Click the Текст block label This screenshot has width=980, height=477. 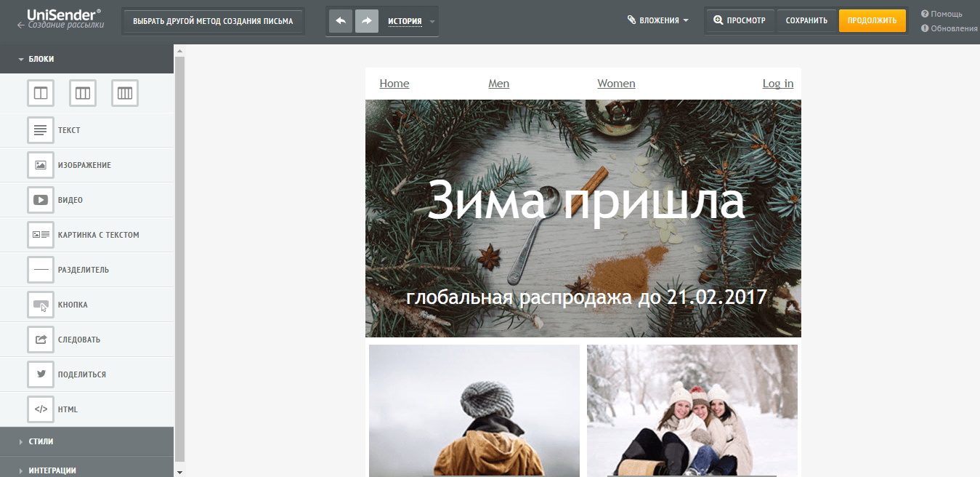pos(69,130)
